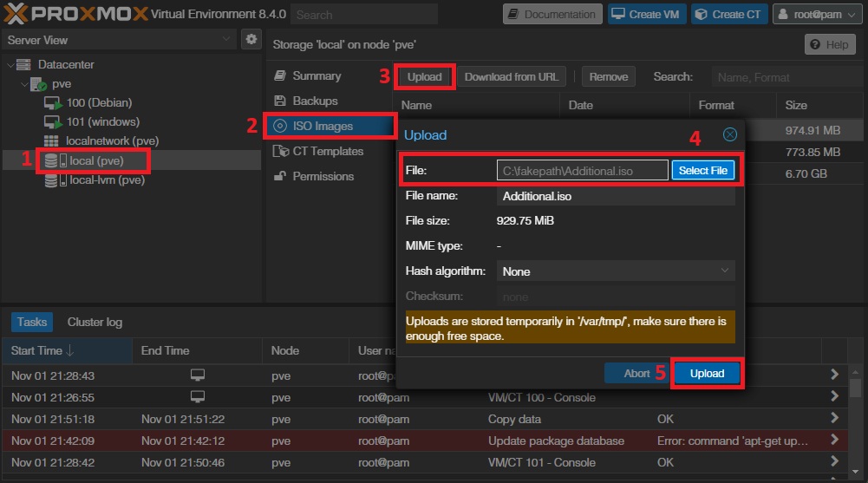Image resolution: width=868 pixels, height=483 pixels.
Task: Click the Abort button
Action: point(636,374)
